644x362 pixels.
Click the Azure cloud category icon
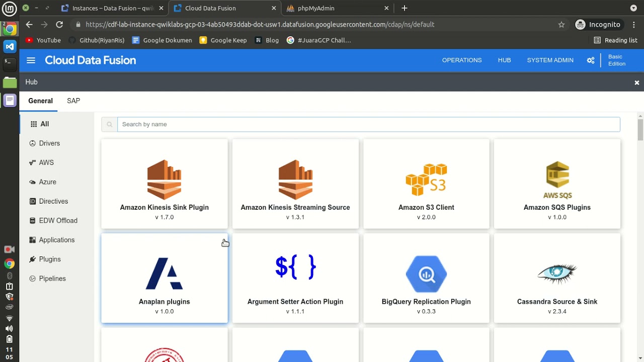(33, 182)
